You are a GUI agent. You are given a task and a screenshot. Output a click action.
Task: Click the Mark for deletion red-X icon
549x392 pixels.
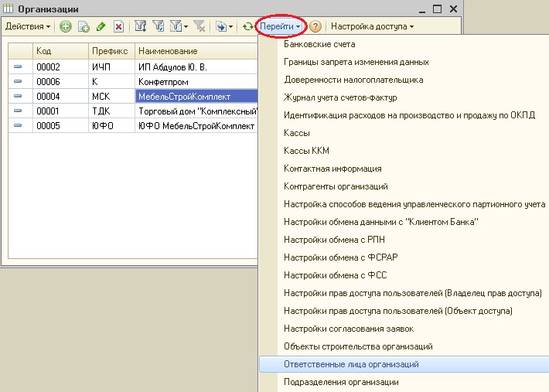[x=119, y=26]
